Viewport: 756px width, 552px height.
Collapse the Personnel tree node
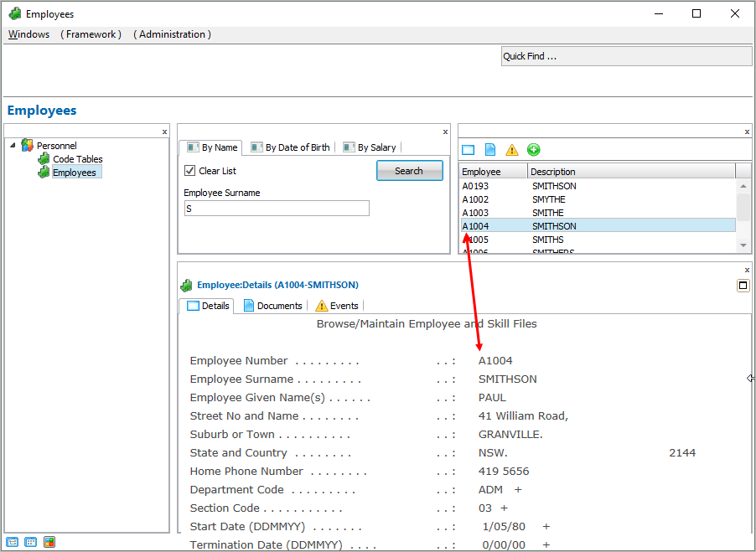coord(13,146)
